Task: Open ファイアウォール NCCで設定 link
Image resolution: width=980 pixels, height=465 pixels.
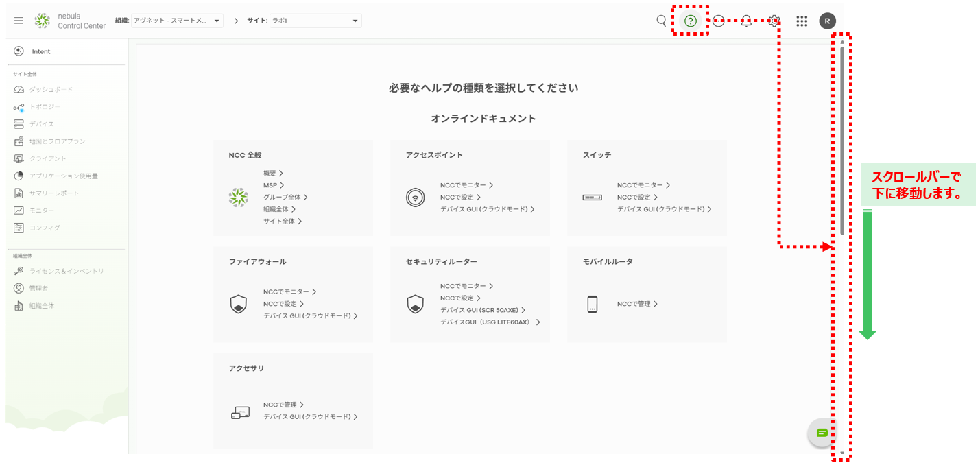Action: click(x=284, y=304)
